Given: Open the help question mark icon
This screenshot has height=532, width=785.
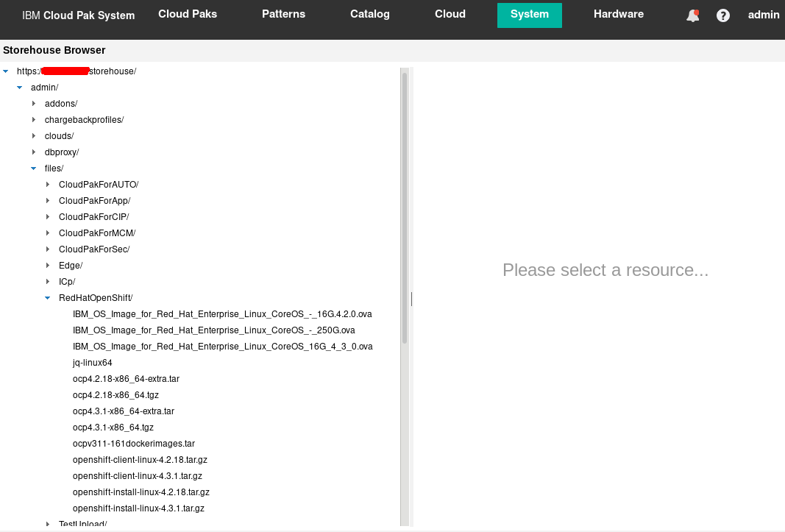Looking at the screenshot, I should click(723, 15).
